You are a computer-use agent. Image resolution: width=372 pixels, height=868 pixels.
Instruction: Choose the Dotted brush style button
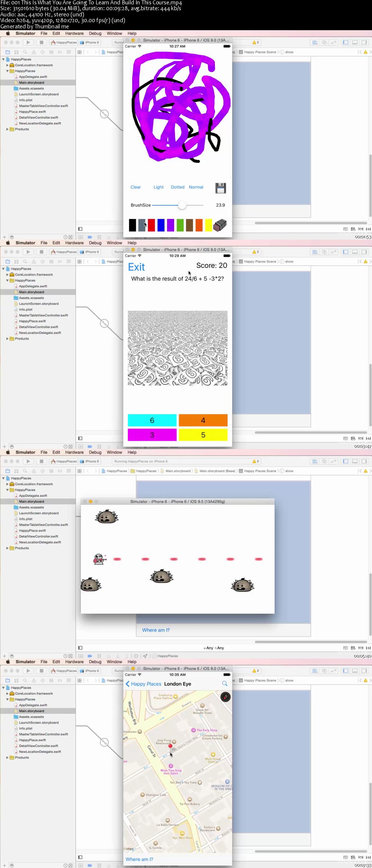(178, 187)
